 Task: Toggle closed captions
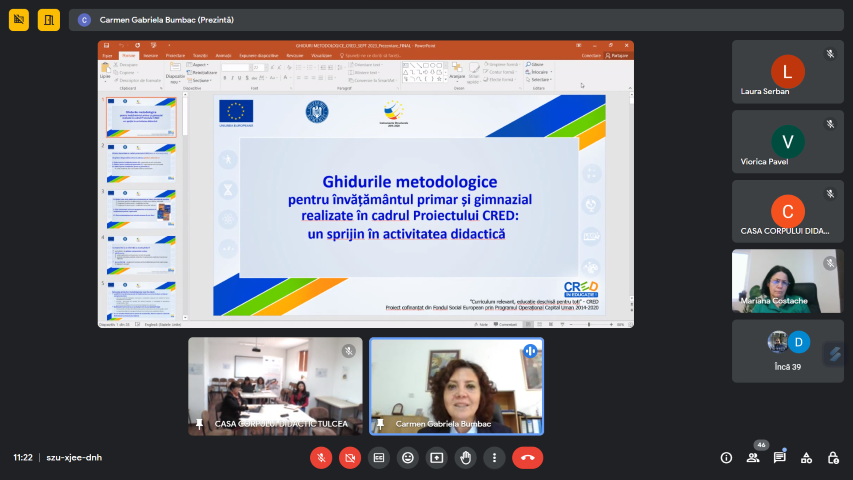point(378,457)
